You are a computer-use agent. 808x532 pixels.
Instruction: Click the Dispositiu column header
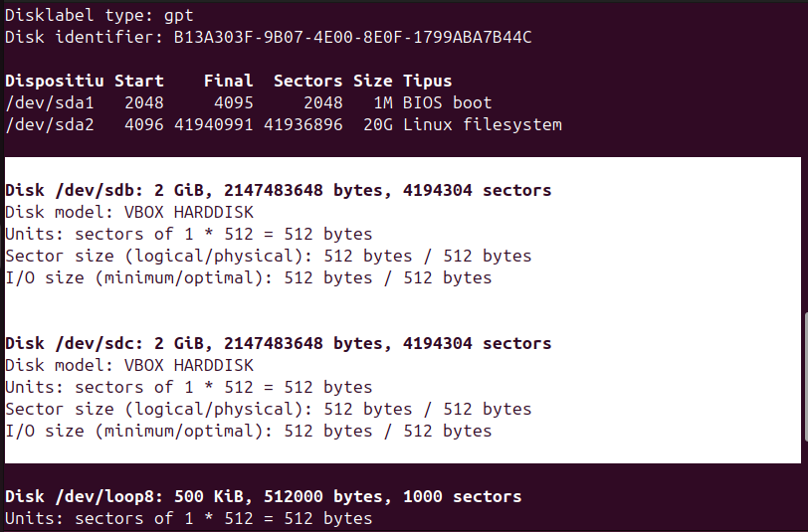pyautogui.click(x=55, y=81)
